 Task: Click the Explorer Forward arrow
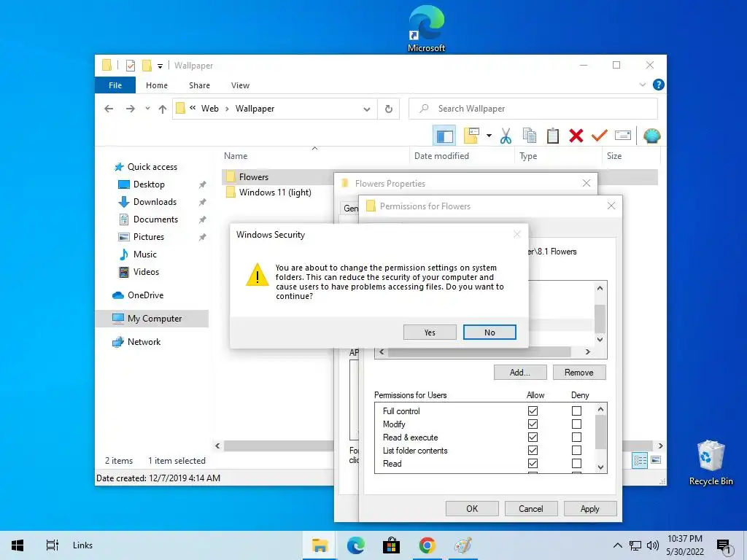point(130,109)
